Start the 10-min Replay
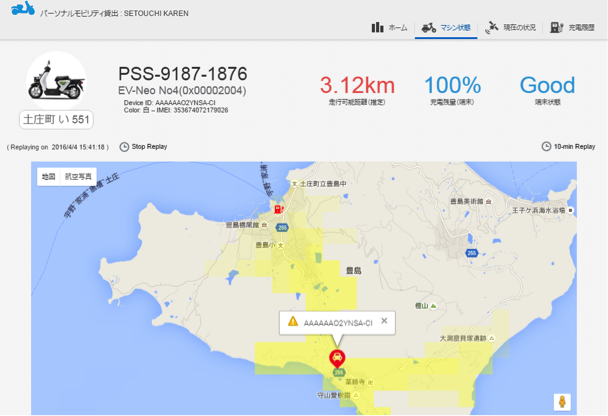608x416 pixels. point(568,147)
